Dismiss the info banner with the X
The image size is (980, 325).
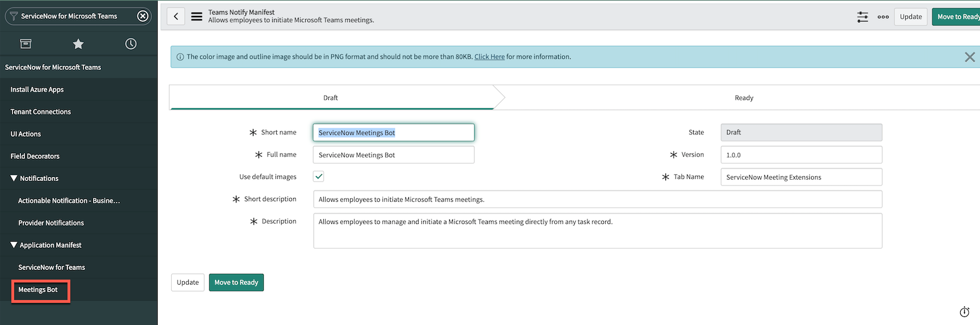point(970,57)
